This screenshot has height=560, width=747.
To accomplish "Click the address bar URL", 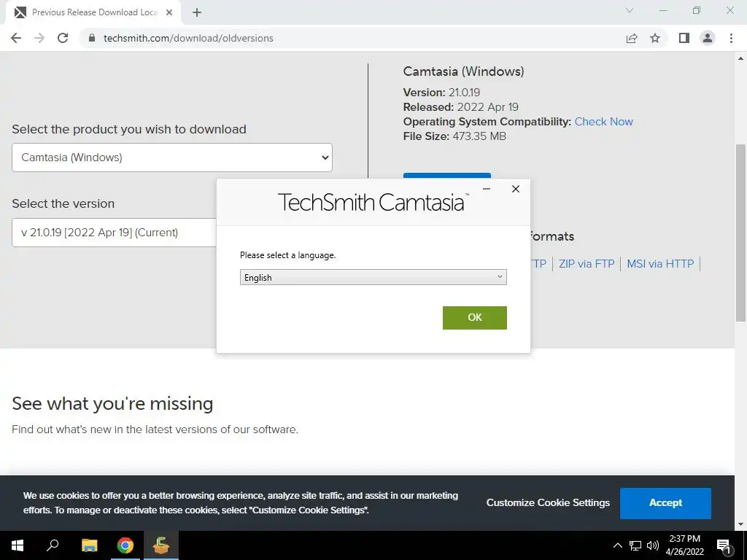I will pyautogui.click(x=188, y=38).
